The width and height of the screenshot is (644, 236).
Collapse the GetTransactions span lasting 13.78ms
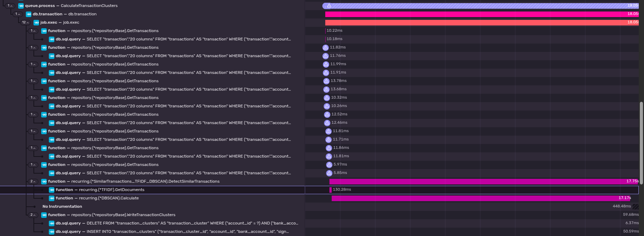click(x=33, y=81)
